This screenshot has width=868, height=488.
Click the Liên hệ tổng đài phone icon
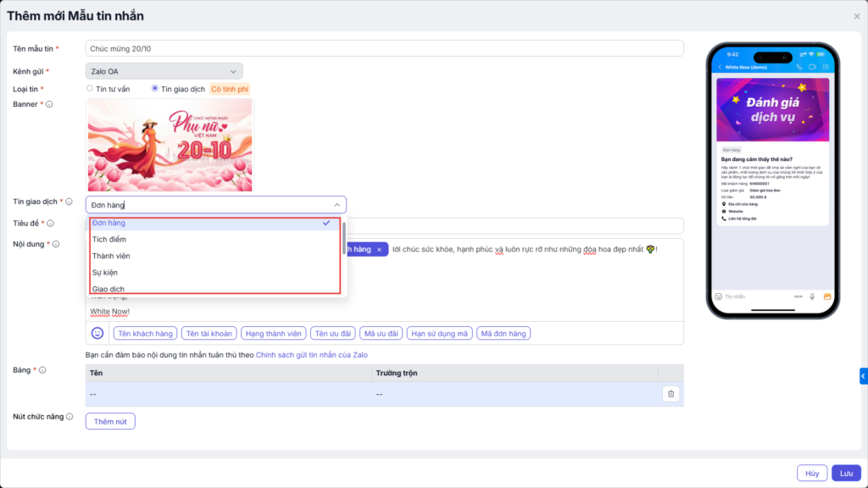pyautogui.click(x=724, y=219)
